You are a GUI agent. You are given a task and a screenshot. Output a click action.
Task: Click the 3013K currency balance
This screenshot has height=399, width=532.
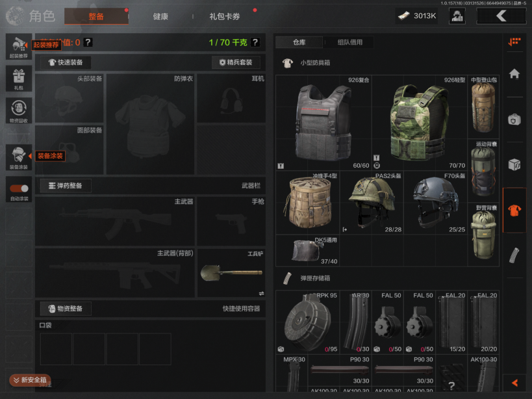[x=416, y=16]
